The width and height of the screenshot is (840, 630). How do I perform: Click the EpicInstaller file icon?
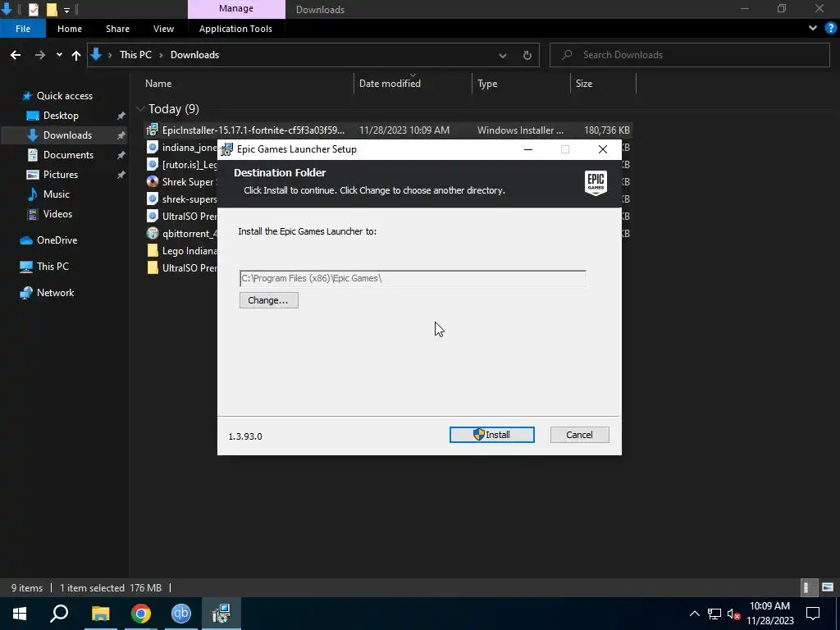tap(153, 130)
